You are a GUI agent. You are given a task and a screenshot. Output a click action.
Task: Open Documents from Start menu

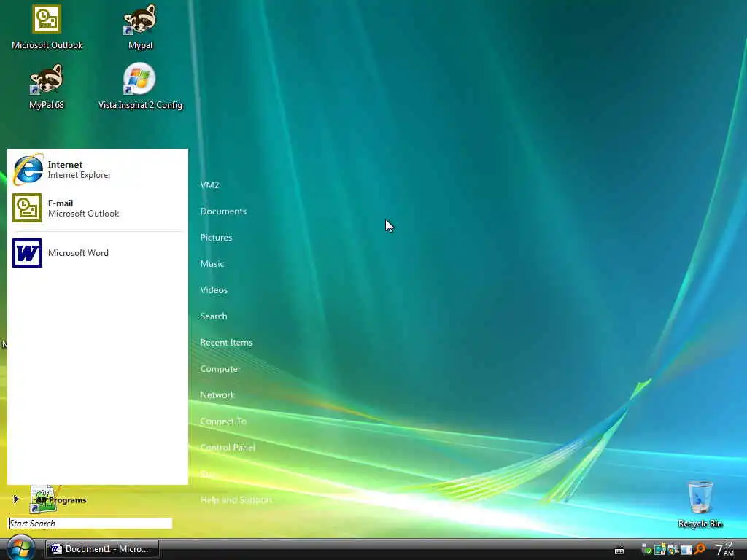[223, 211]
